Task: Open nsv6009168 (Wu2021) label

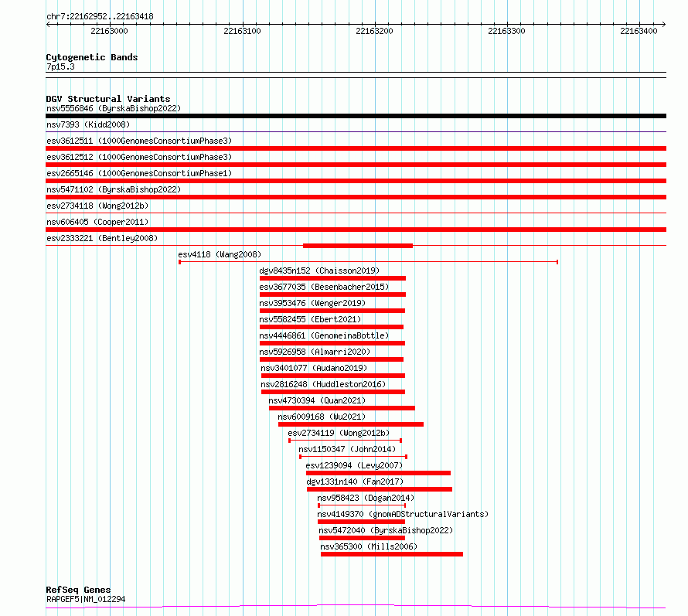Action: tap(322, 417)
